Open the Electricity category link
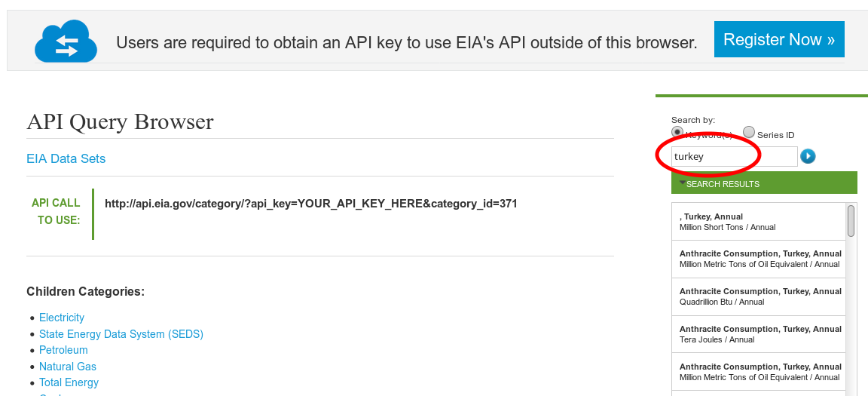Image resolution: width=868 pixels, height=396 pixels. point(62,318)
